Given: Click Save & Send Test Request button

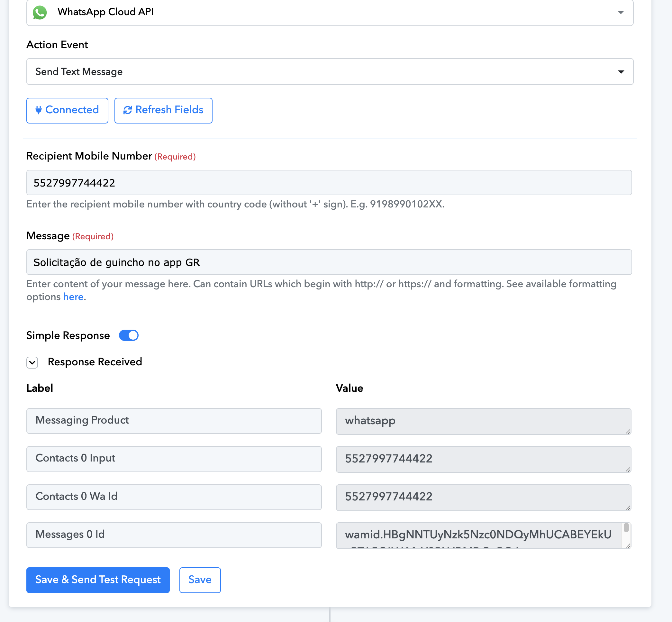Looking at the screenshot, I should coord(98,580).
